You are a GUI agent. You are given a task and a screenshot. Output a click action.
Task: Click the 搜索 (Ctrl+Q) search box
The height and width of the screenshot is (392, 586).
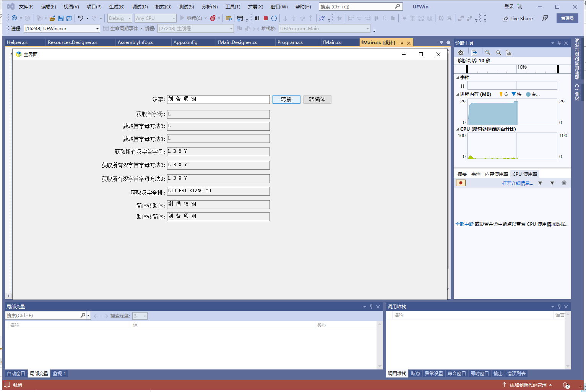tap(360, 7)
